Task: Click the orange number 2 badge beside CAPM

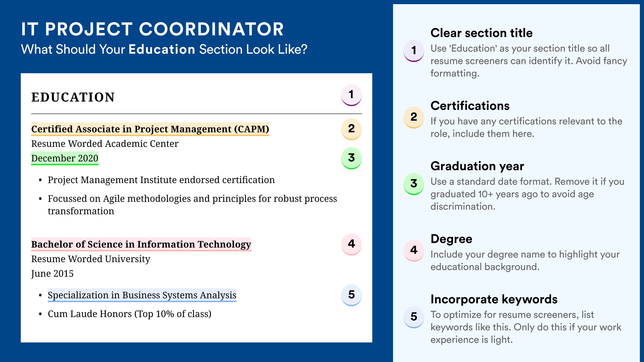Action: tap(351, 129)
